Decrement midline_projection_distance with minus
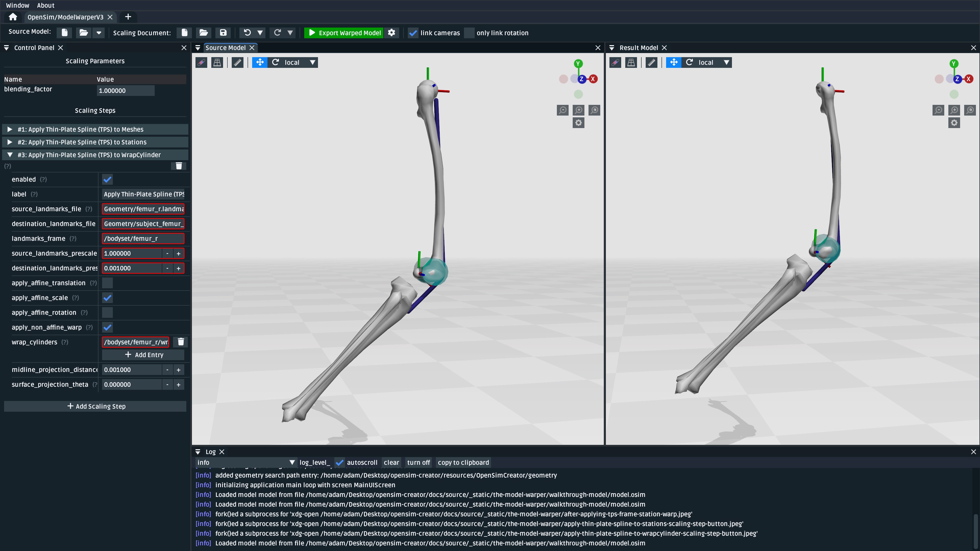This screenshot has width=980, height=551. click(167, 370)
